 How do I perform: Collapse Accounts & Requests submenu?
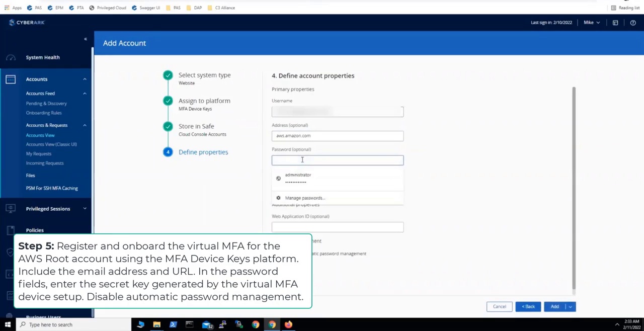tap(85, 125)
